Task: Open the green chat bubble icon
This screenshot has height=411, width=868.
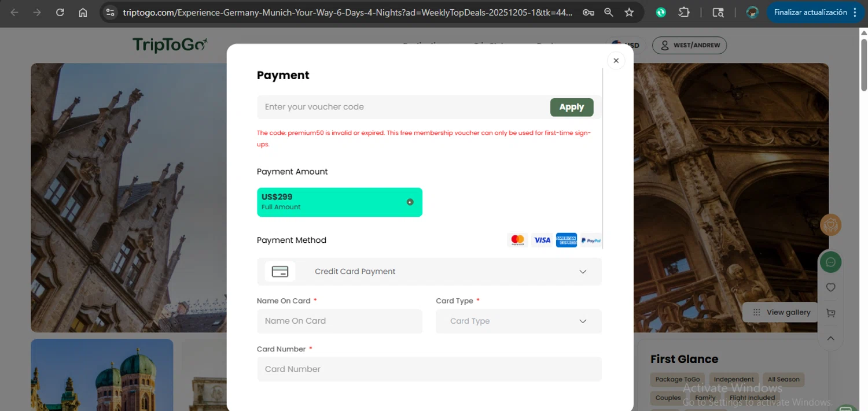Action: tap(830, 262)
